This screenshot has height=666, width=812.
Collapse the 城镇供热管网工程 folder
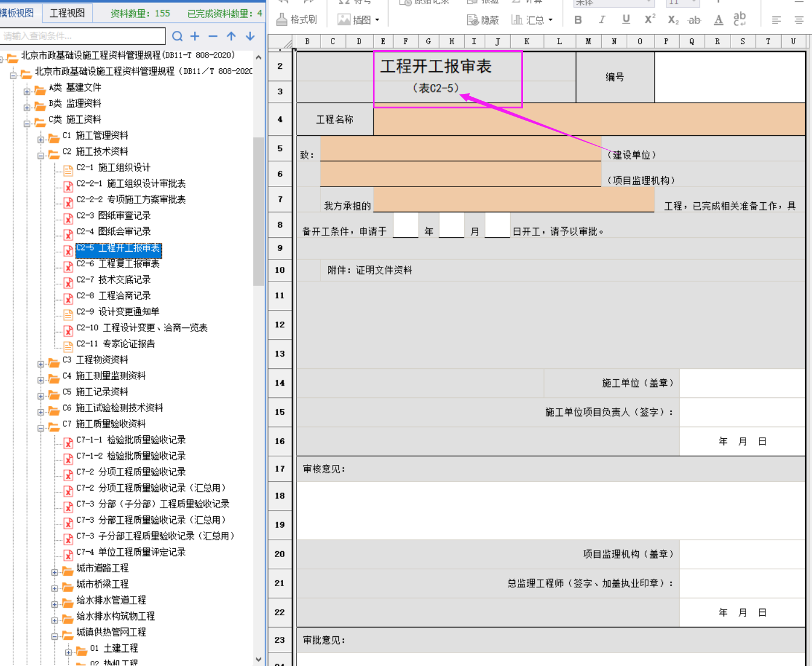[55, 636]
